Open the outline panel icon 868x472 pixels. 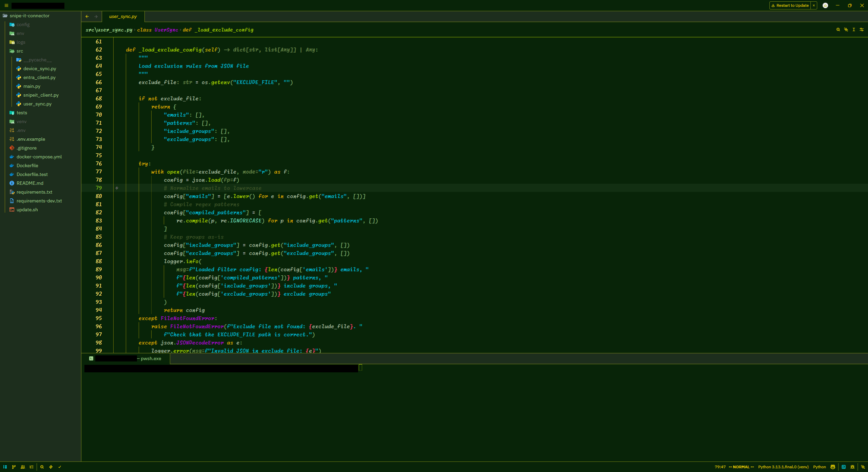point(32,467)
